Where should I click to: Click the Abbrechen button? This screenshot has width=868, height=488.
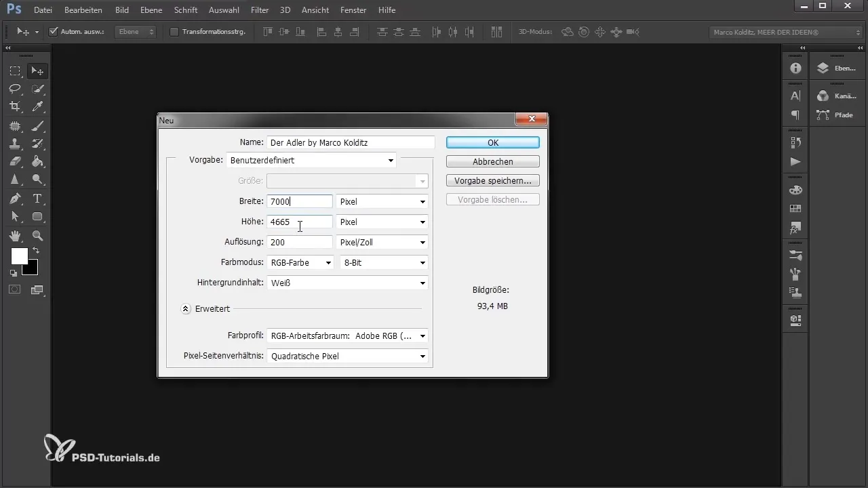click(493, 161)
